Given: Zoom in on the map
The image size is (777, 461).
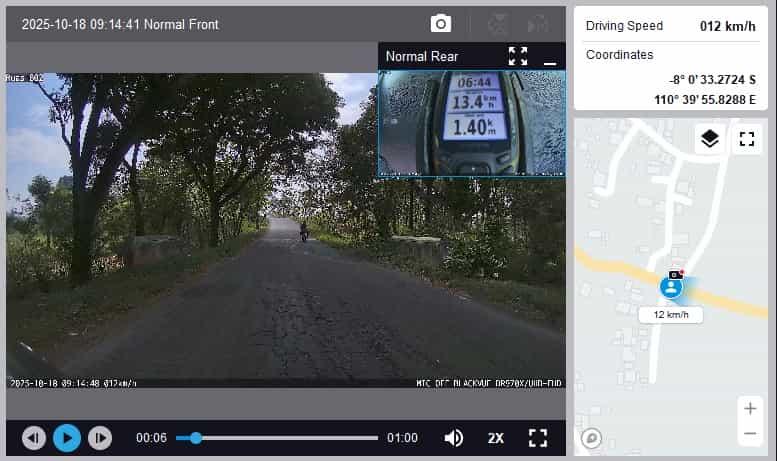Looking at the screenshot, I should pyautogui.click(x=749, y=408).
